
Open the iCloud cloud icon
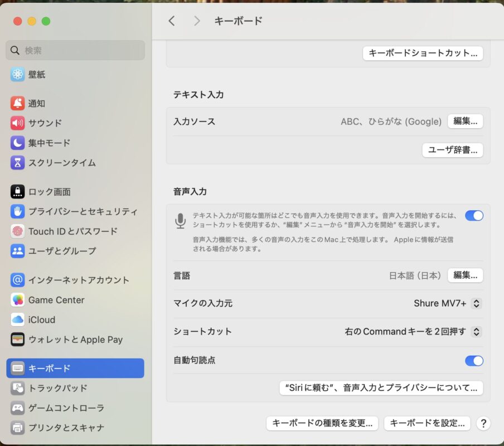click(18, 320)
